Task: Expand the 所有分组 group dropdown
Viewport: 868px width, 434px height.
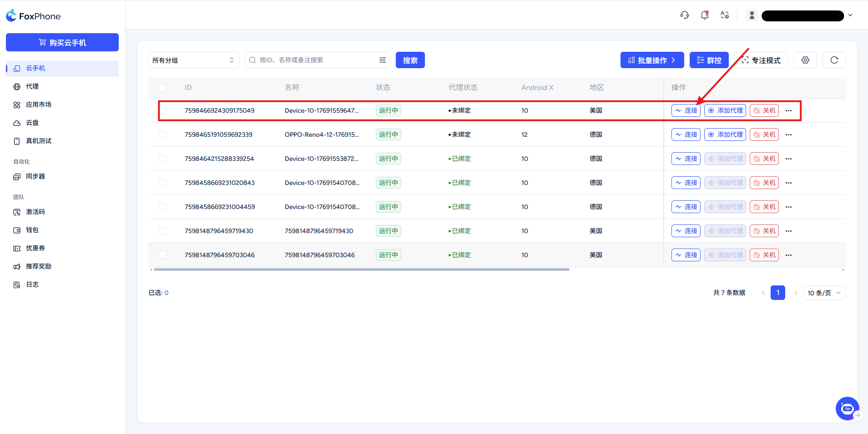Action: coord(193,60)
